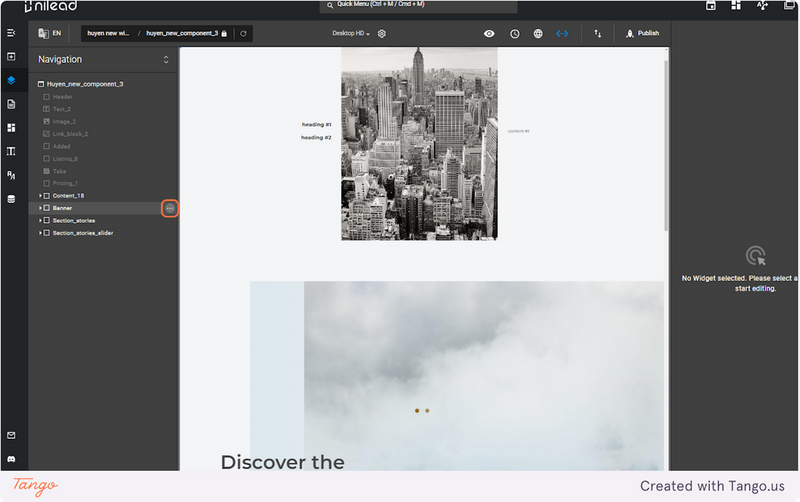Click the 'heading #1' text on canvas
800x502 pixels.
click(x=316, y=124)
